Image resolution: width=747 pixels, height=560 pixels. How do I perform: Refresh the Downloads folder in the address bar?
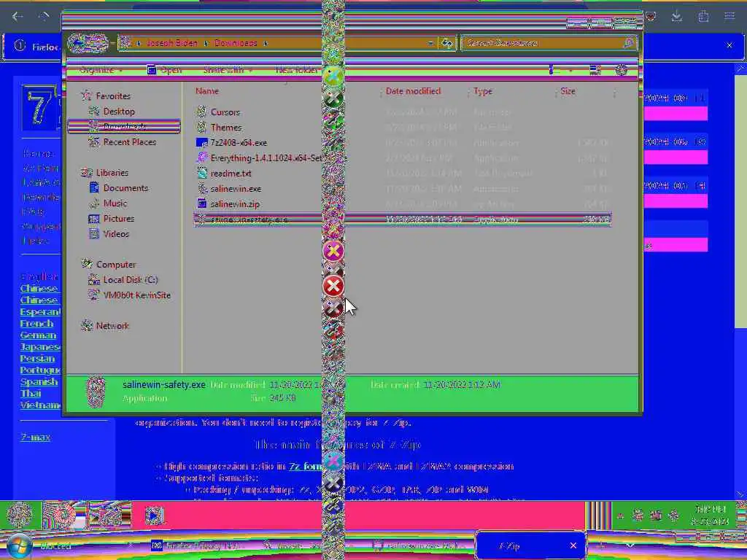(447, 43)
